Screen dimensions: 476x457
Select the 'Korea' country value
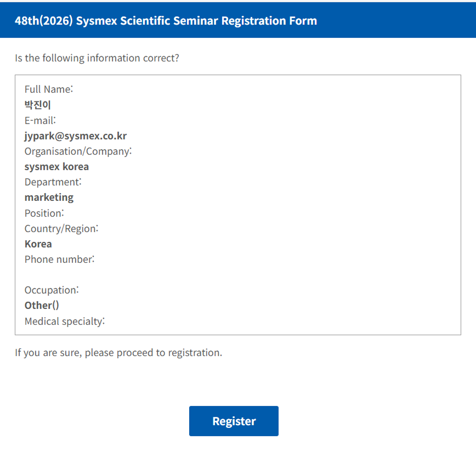pos(38,244)
